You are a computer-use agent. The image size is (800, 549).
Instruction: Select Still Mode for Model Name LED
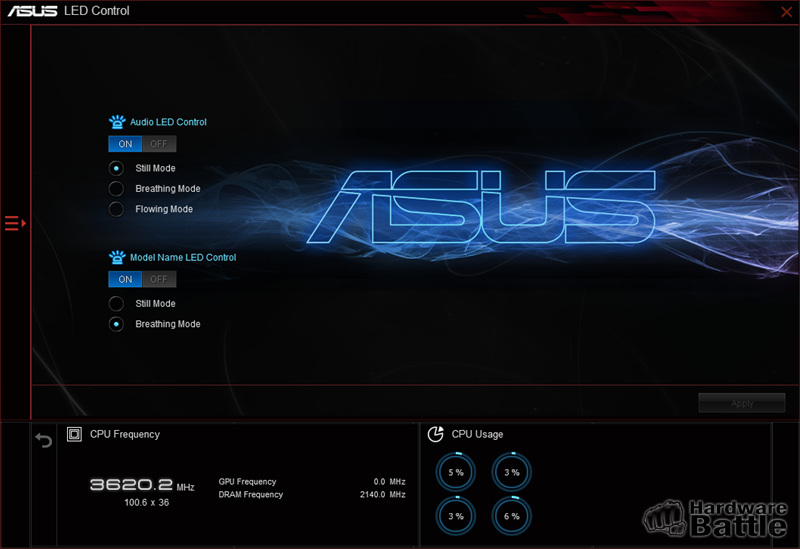pyautogui.click(x=116, y=304)
